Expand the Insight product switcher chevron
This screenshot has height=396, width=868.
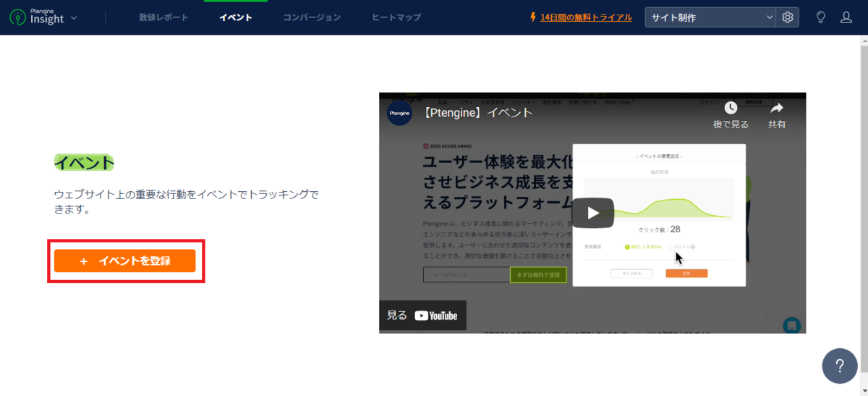point(75,17)
